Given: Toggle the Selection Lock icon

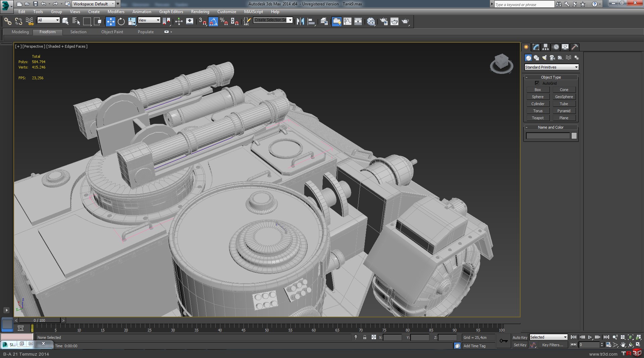Looking at the screenshot, I should click(365, 337).
